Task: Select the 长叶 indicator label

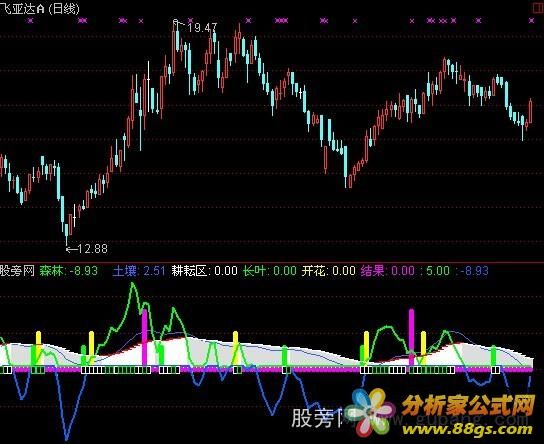Action: (255, 271)
